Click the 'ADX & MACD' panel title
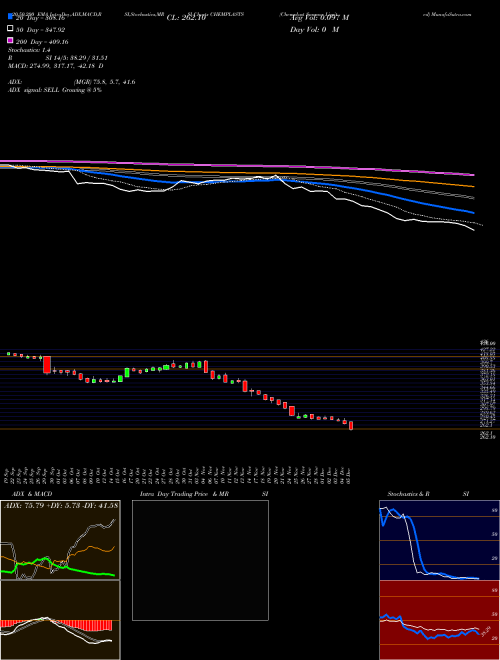This screenshot has width=500, height=660. pyautogui.click(x=32, y=494)
